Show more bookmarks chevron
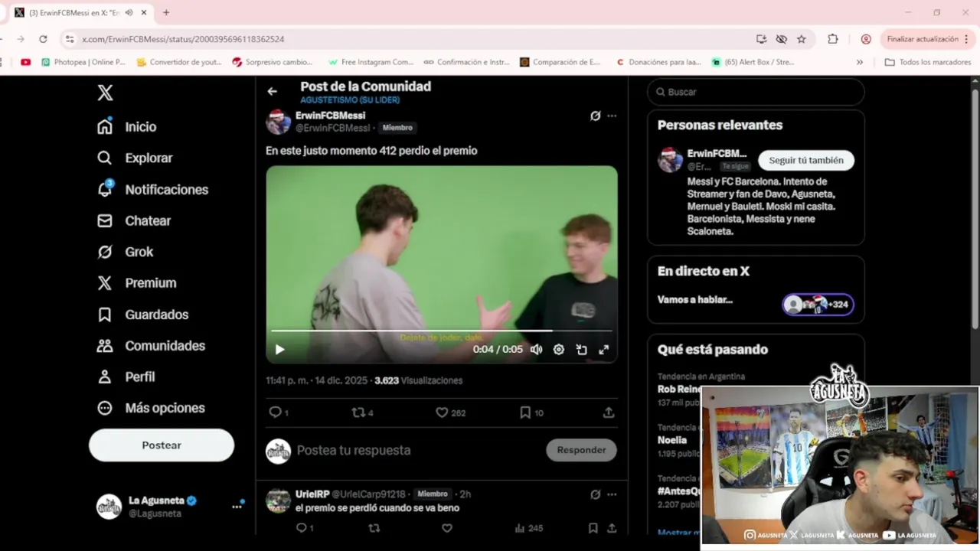The image size is (980, 551). pos(860,62)
